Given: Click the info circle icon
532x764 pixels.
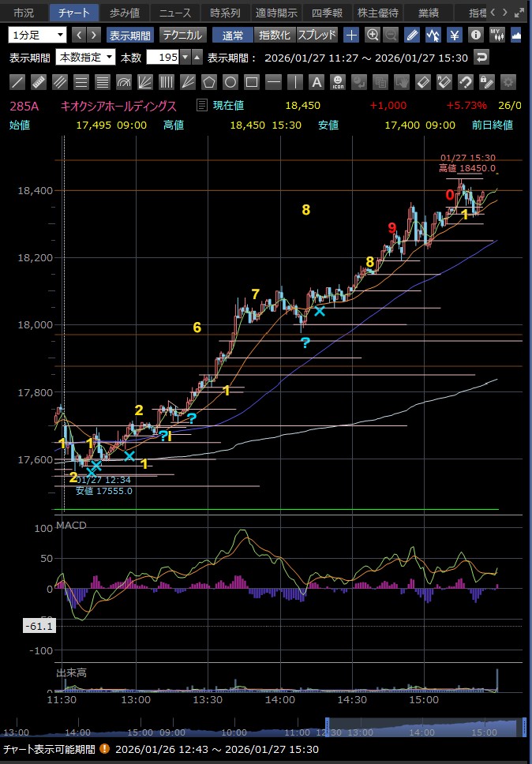Looking at the screenshot, I should click(475, 35).
